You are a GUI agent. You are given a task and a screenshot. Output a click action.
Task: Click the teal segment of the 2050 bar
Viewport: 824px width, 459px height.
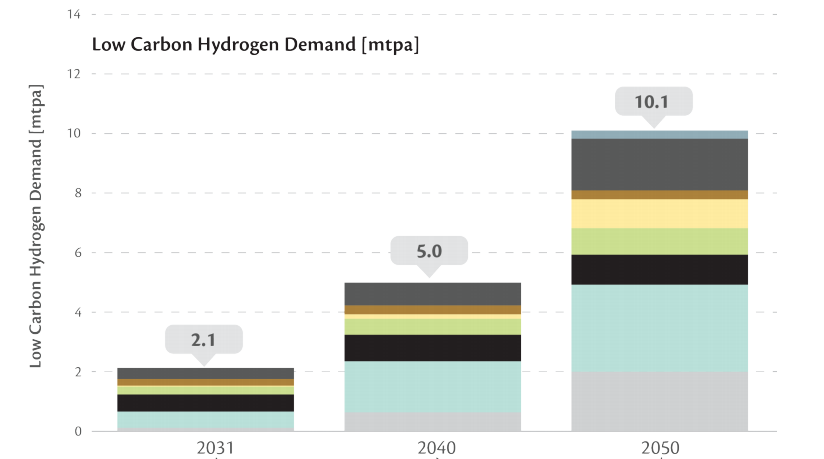click(659, 328)
